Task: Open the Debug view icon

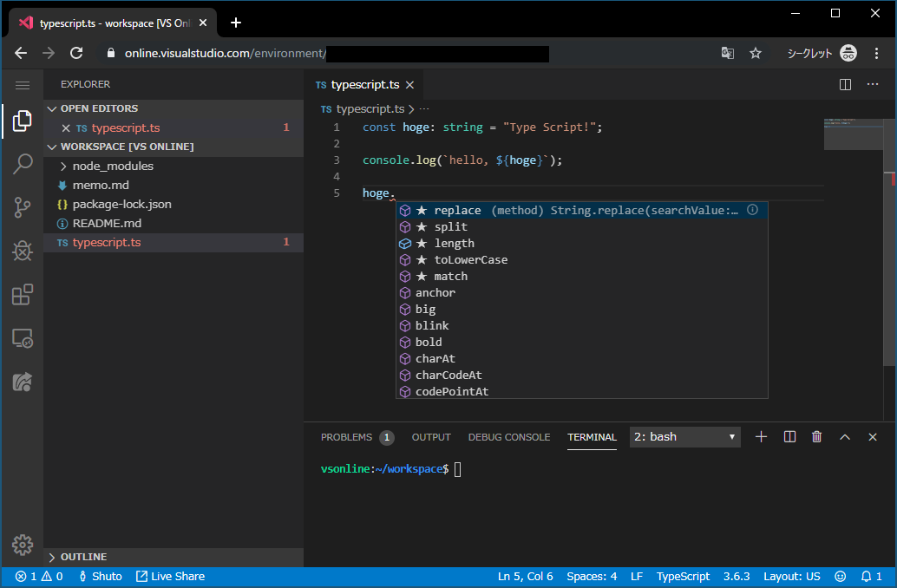Action: [x=23, y=252]
